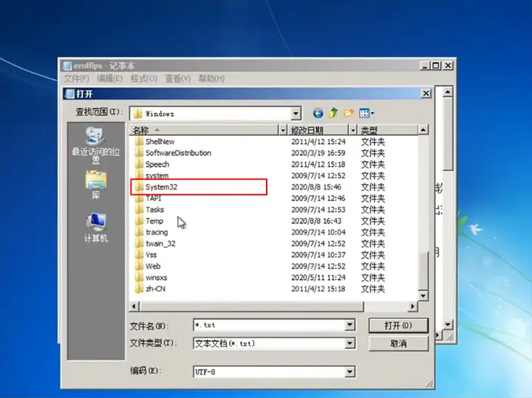Image resolution: width=532 pixels, height=398 pixels.
Task: Go back using the blue arrow icon
Action: 318,113
